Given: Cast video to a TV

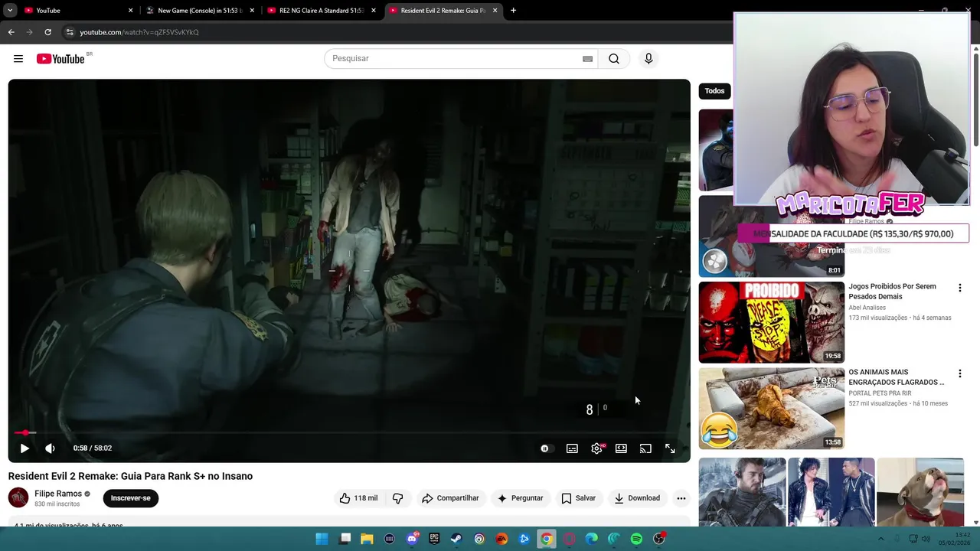Looking at the screenshot, I should click(x=645, y=448).
